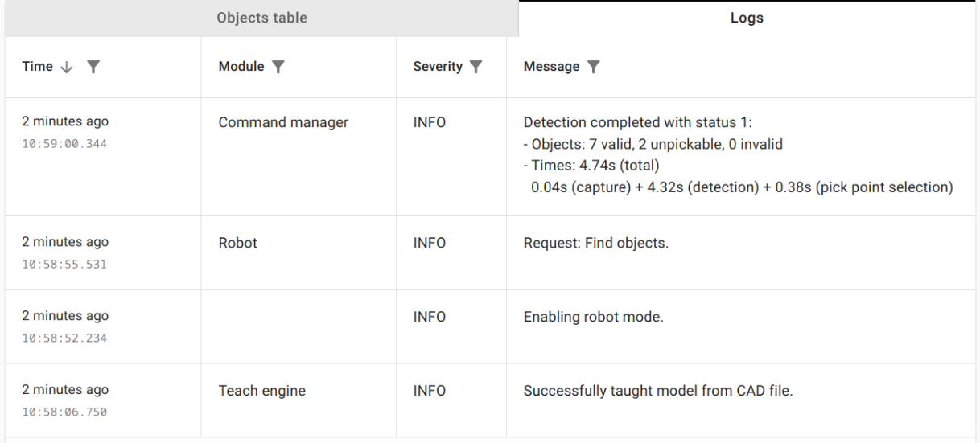The height and width of the screenshot is (443, 980).
Task: Click the Module column header label
Action: (x=241, y=67)
